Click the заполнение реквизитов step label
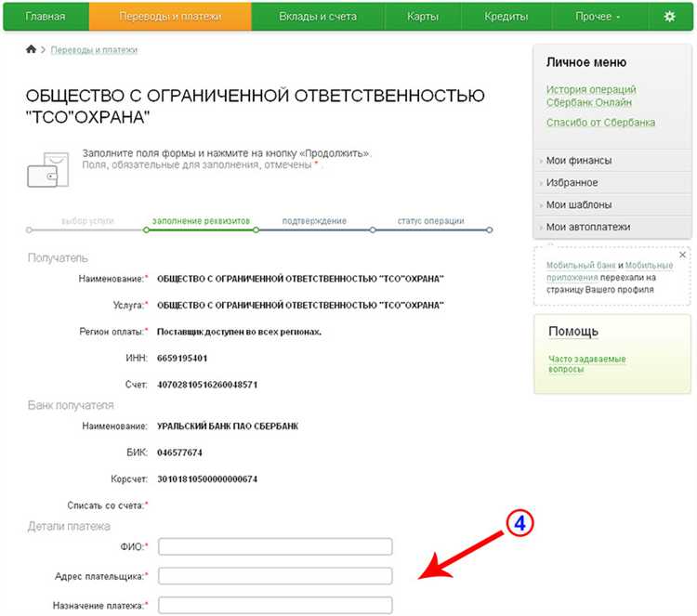This screenshot has height=616, width=697. pos(201,221)
